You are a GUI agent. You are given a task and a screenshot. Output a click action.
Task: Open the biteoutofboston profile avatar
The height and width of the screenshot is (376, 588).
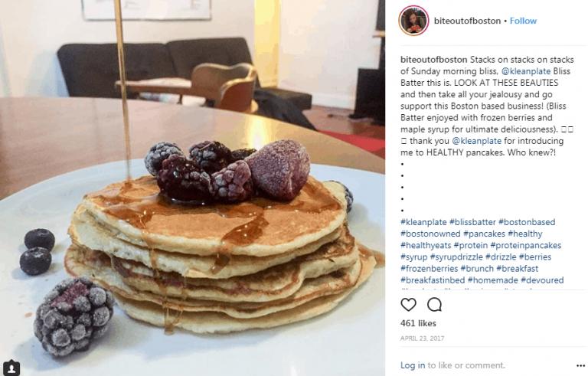pos(413,21)
